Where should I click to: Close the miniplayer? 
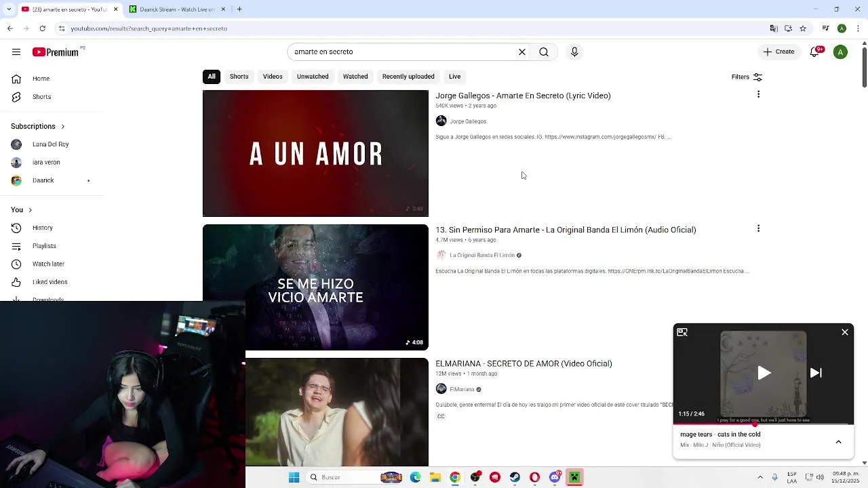845,332
